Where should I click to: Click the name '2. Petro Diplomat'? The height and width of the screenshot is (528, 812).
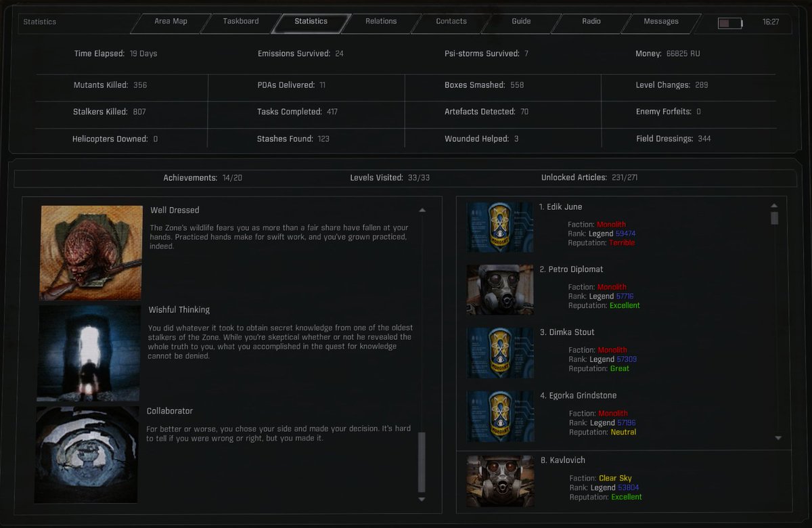pyautogui.click(x=571, y=269)
